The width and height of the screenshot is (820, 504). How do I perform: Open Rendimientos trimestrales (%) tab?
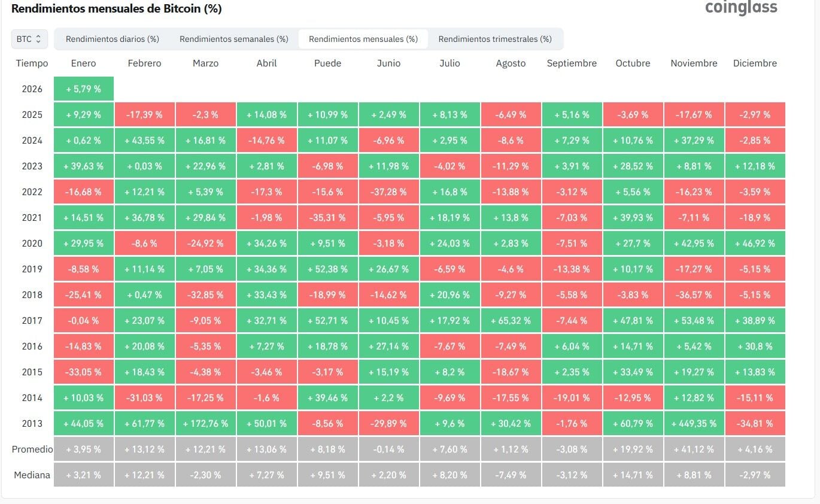coord(495,39)
